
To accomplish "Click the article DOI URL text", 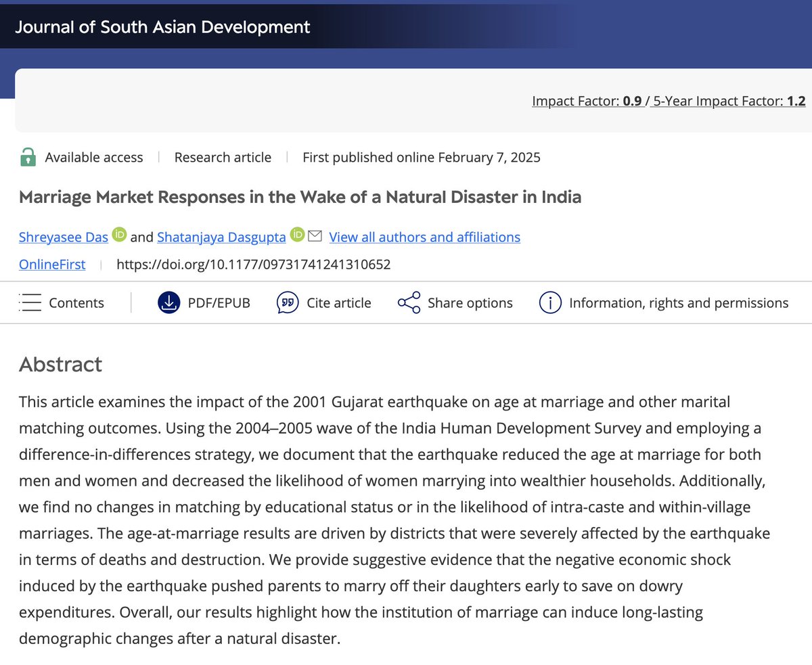I will click(x=254, y=265).
